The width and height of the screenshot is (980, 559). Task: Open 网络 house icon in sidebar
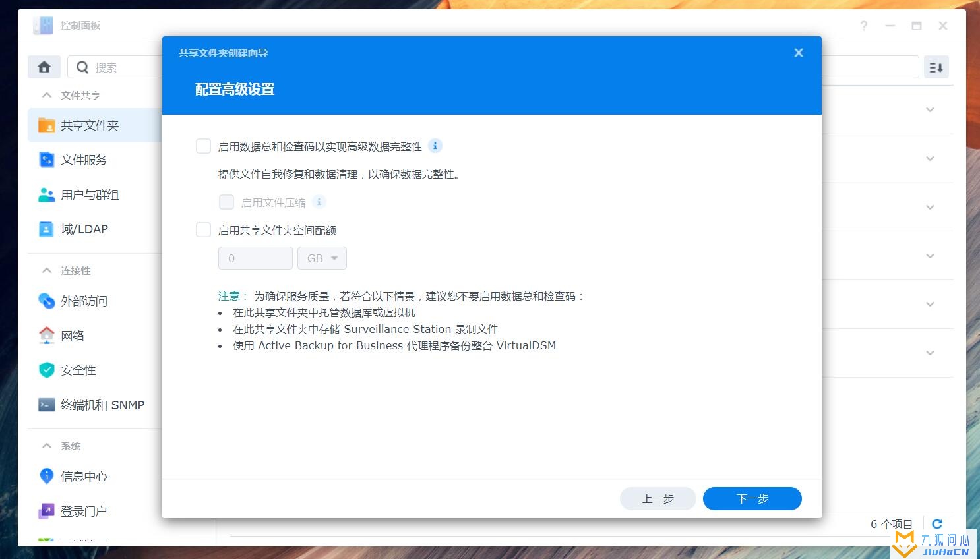[x=46, y=336]
